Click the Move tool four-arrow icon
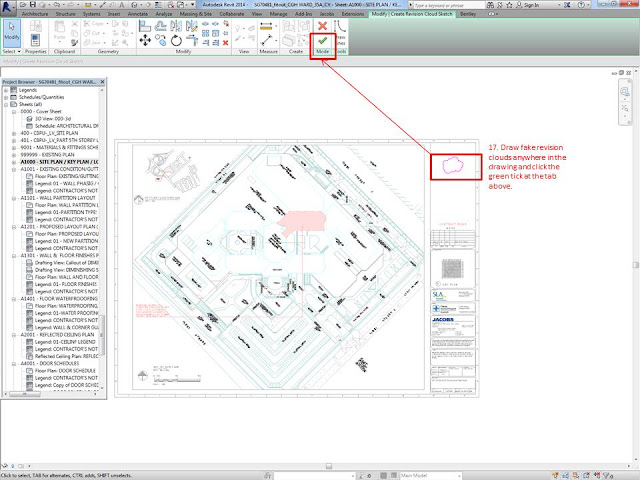Viewport: 640px width, 480px height. (x=145, y=40)
